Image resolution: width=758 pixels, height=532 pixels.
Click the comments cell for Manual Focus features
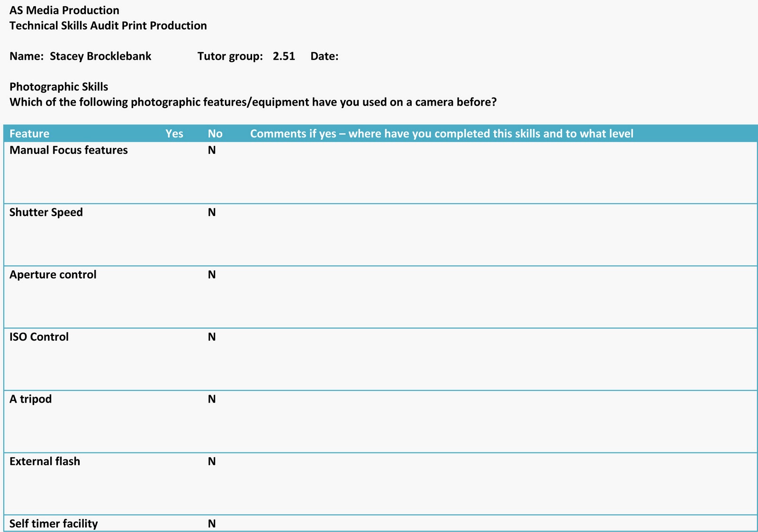(501, 173)
